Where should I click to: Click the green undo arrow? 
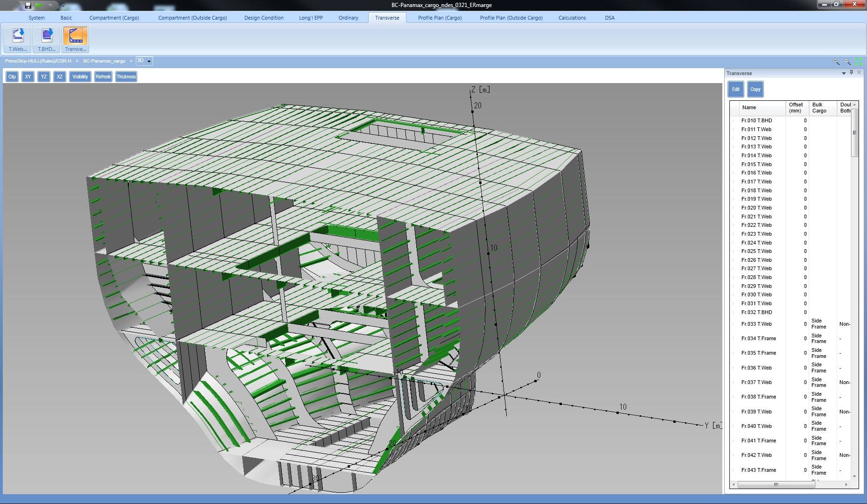(x=39, y=6)
